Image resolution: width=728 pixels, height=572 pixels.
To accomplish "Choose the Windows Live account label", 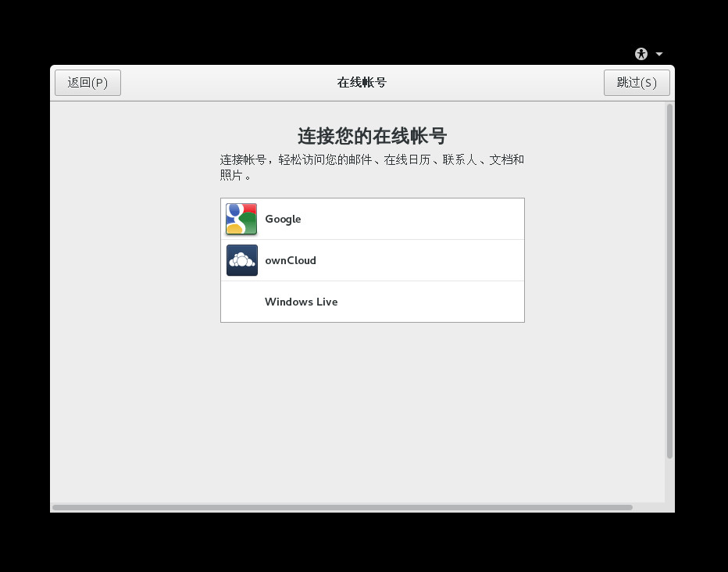I will click(301, 302).
